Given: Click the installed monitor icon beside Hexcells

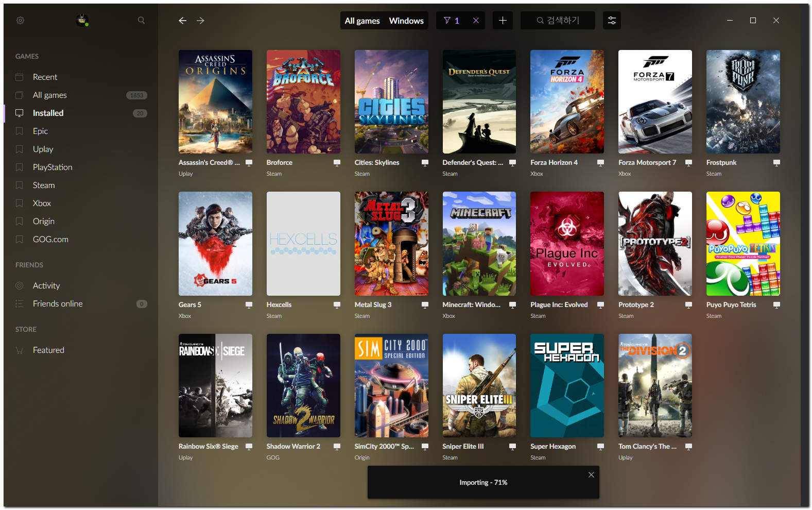Looking at the screenshot, I should (337, 305).
